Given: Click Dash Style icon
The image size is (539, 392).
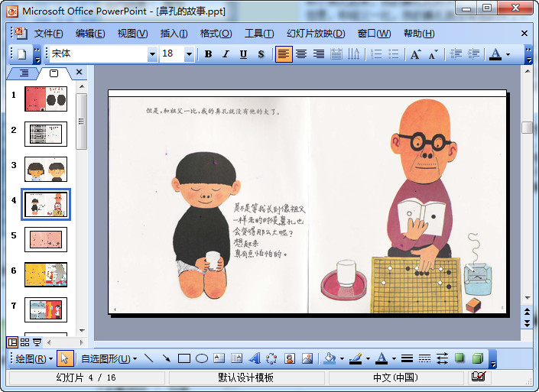Looking at the screenshot, I should [424, 358].
